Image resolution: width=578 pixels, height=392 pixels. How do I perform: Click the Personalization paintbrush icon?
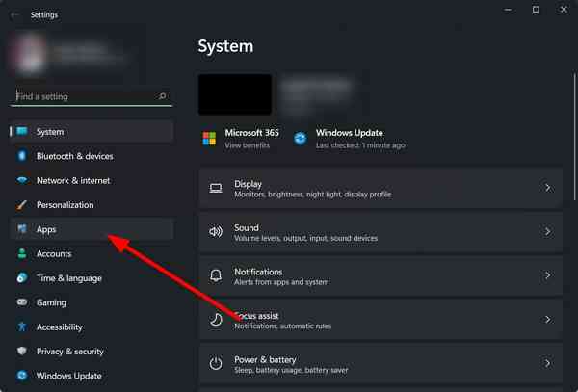coord(21,205)
